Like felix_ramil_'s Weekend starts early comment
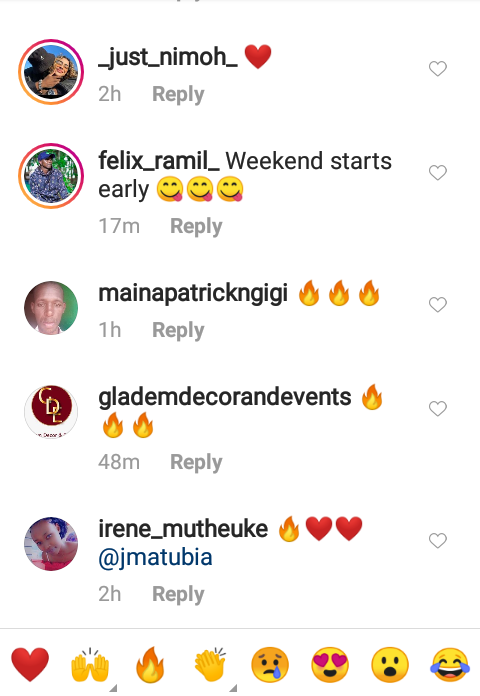The image size is (480, 696). (437, 172)
